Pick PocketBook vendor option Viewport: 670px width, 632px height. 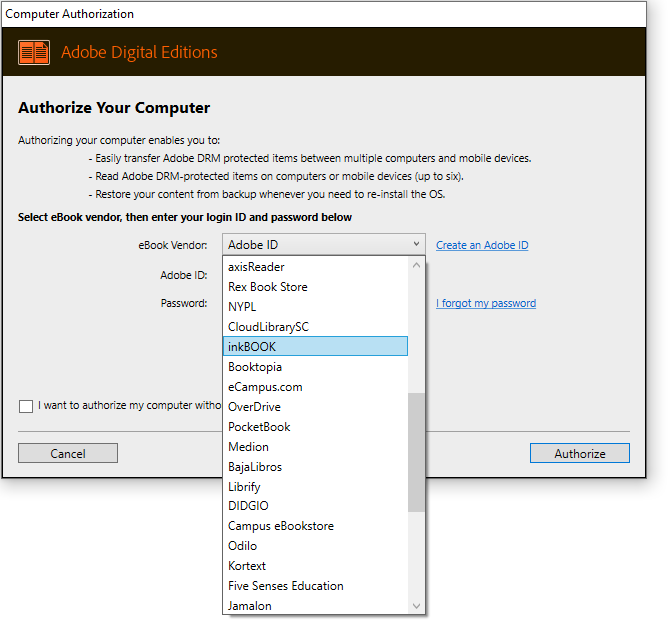pos(315,427)
